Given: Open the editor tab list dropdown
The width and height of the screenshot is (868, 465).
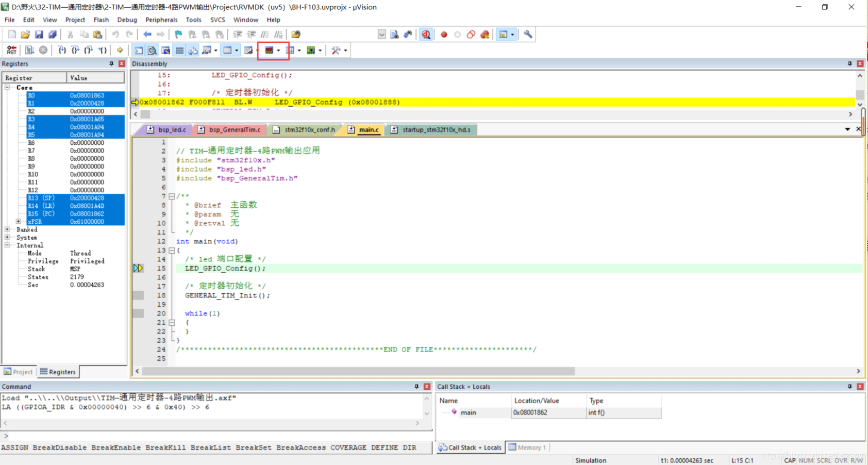Looking at the screenshot, I should point(847,129).
